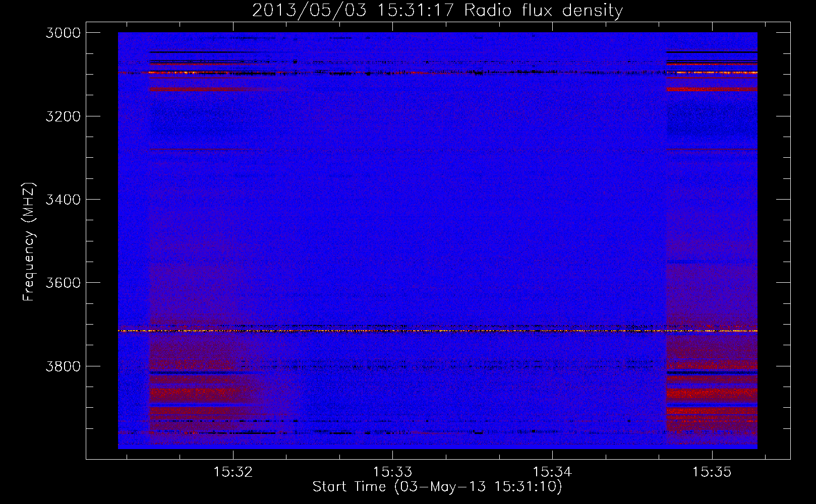Click the 3200 frequency tick label
The image size is (816, 504).
pyautogui.click(x=63, y=116)
